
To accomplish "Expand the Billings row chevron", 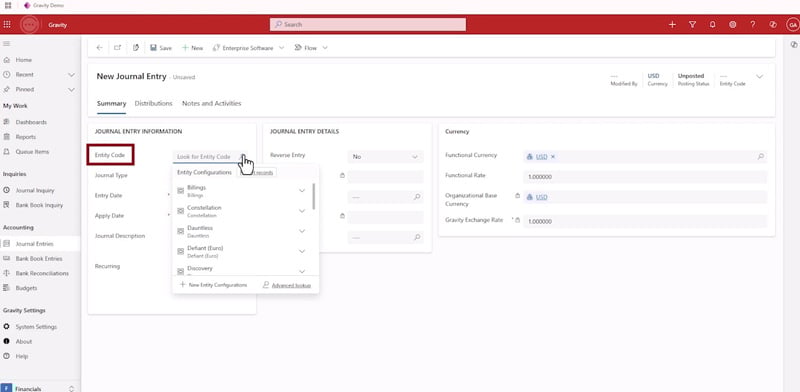I will [302, 190].
